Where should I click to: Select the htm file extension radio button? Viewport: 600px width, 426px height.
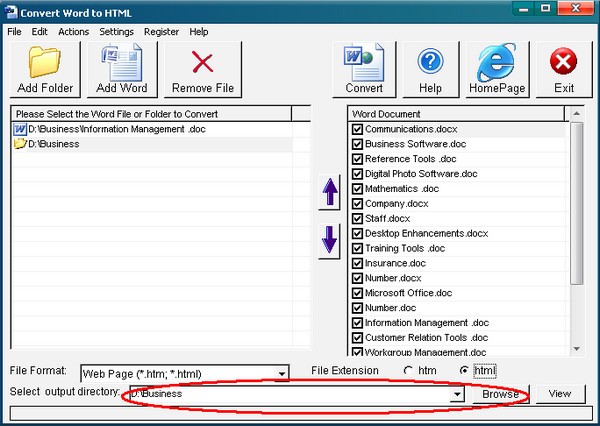408,371
